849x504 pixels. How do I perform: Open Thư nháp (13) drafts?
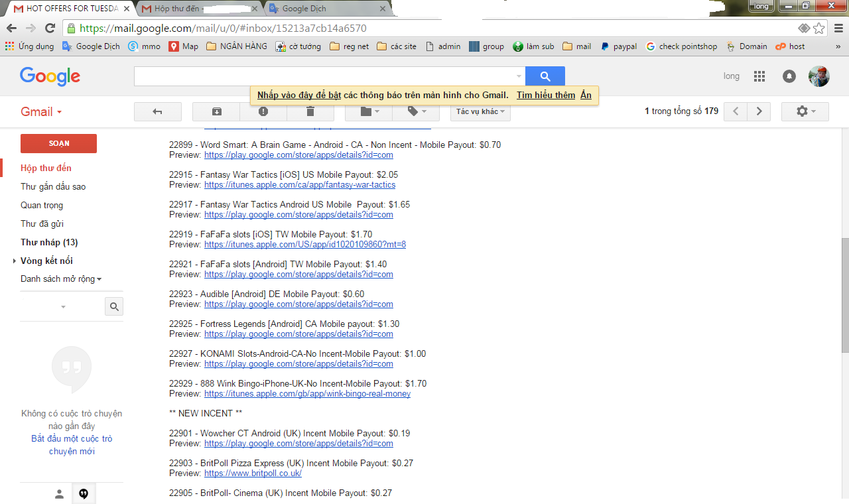(49, 242)
